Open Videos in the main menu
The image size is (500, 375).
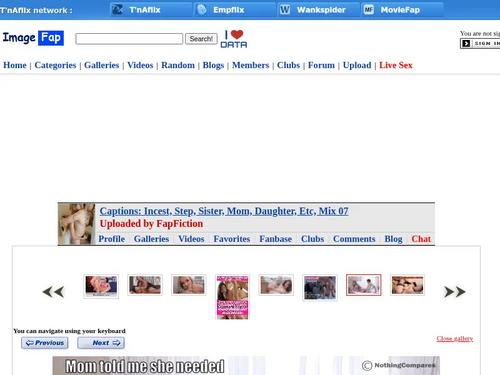point(140,65)
